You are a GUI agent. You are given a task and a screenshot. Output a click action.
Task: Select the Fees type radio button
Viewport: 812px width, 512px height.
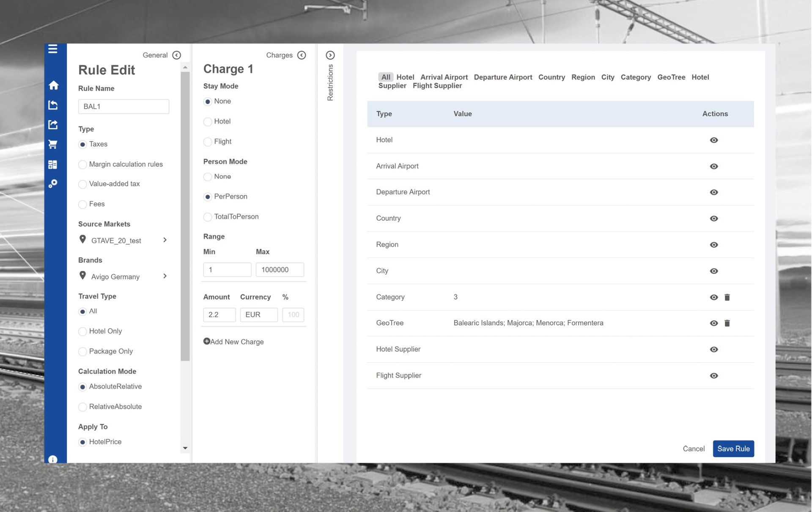coord(83,204)
